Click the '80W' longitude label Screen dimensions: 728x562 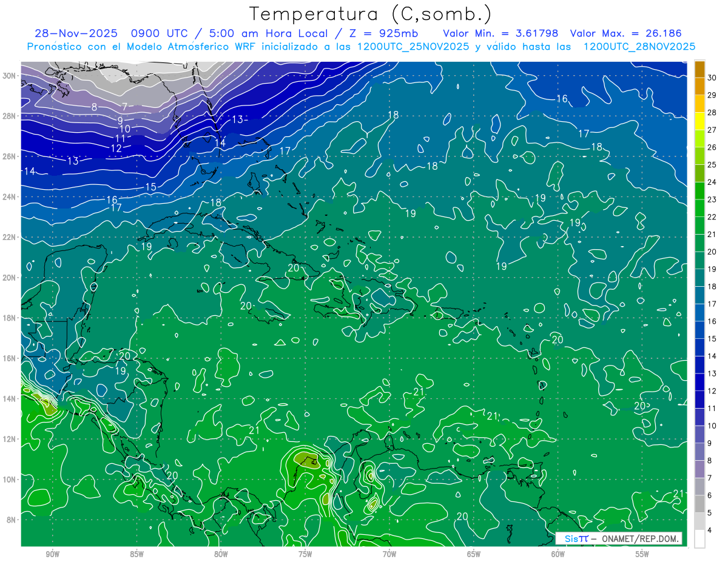[221, 554]
